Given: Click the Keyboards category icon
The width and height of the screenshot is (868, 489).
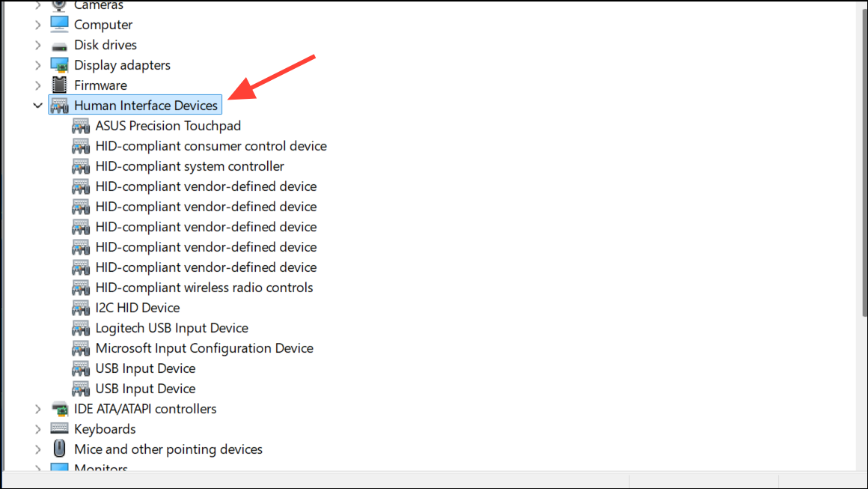Looking at the screenshot, I should (58, 428).
